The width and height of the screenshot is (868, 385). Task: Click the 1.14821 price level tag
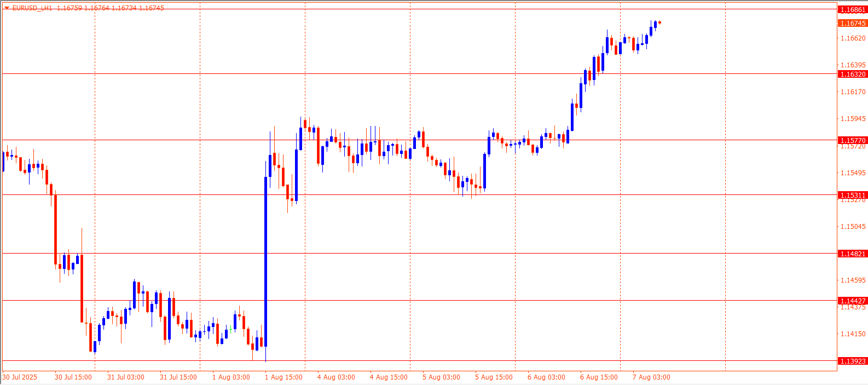point(853,254)
